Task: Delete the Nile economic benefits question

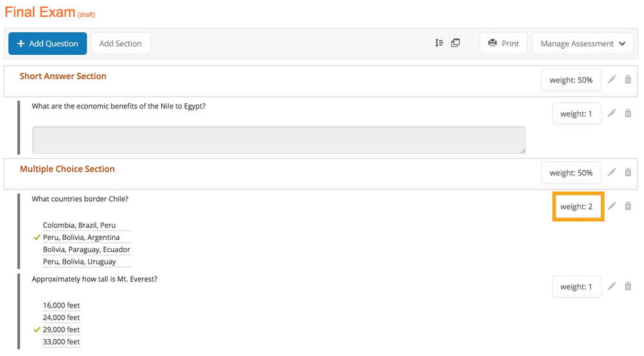Action: pos(628,113)
